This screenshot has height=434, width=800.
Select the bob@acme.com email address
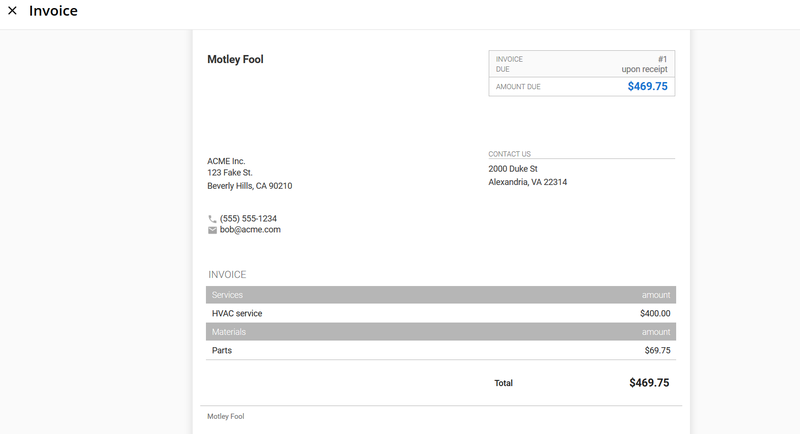(250, 229)
